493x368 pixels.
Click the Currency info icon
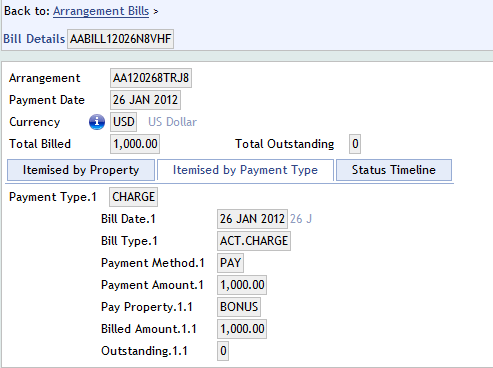tap(97, 122)
